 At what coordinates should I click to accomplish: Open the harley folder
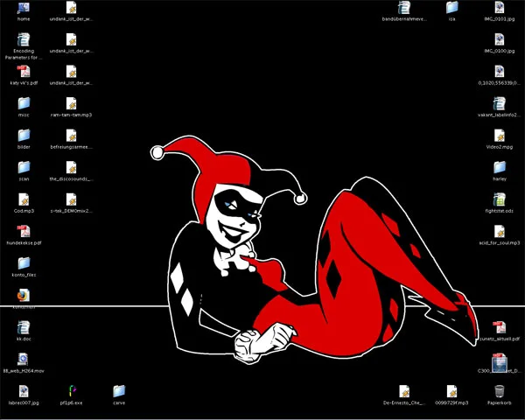point(500,167)
